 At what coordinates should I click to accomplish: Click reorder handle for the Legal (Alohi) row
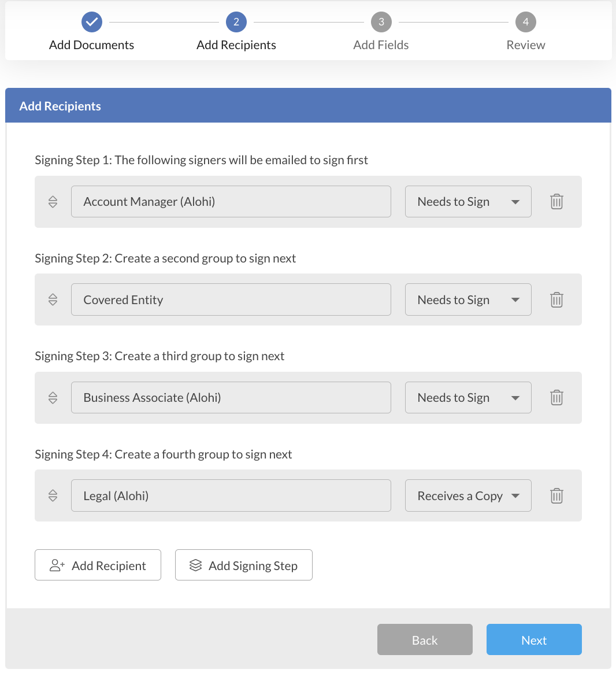click(53, 495)
